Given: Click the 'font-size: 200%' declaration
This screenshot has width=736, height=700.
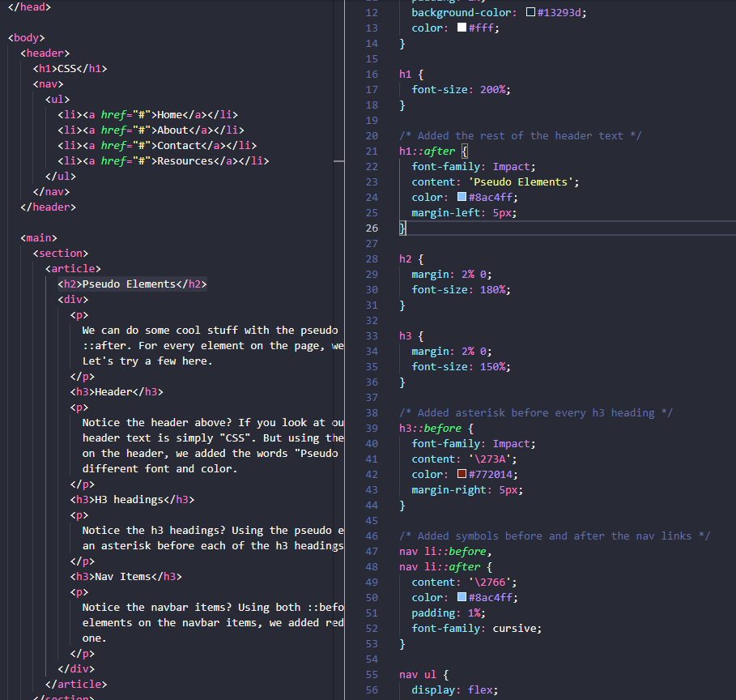Looking at the screenshot, I should [461, 89].
